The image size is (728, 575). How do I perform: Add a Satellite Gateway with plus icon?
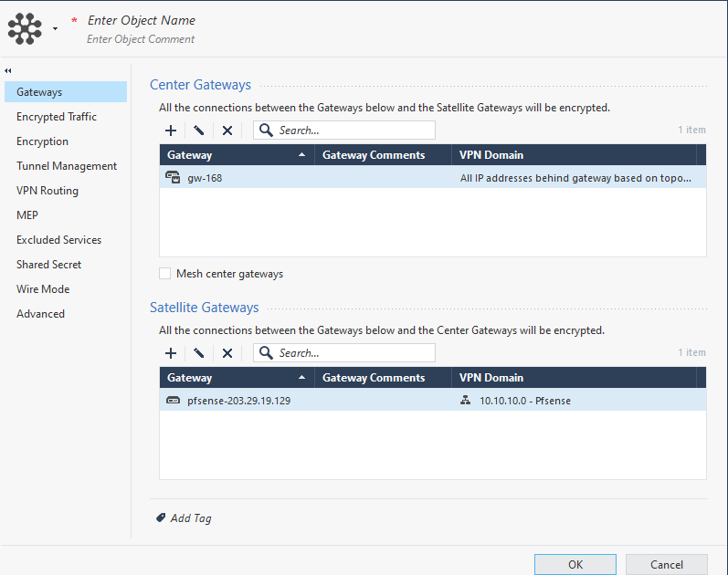pos(171,353)
